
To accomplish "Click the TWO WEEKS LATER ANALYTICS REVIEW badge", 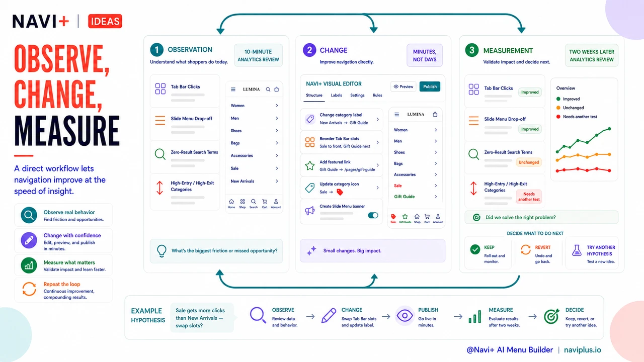I will 592,55.
